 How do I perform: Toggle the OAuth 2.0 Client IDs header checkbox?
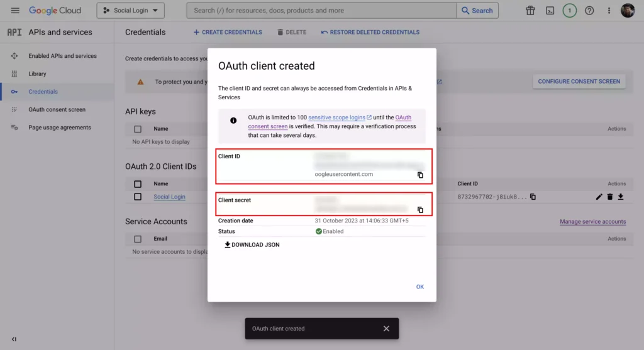pos(138,184)
